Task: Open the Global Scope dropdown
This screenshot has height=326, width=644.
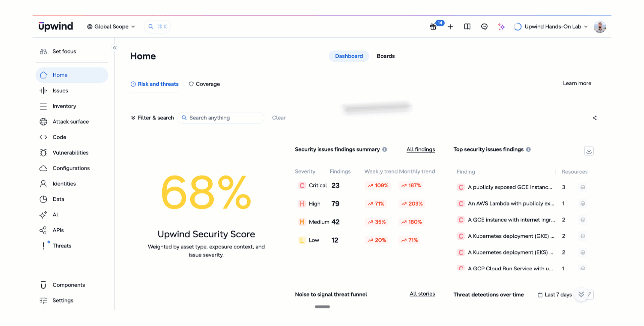Action: coord(111,27)
